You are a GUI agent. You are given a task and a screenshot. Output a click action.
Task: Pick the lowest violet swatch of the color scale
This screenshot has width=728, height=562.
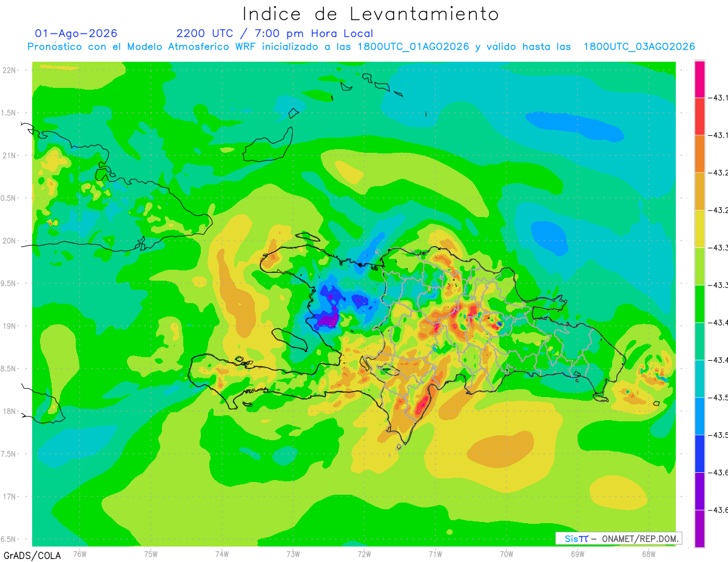pyautogui.click(x=699, y=528)
